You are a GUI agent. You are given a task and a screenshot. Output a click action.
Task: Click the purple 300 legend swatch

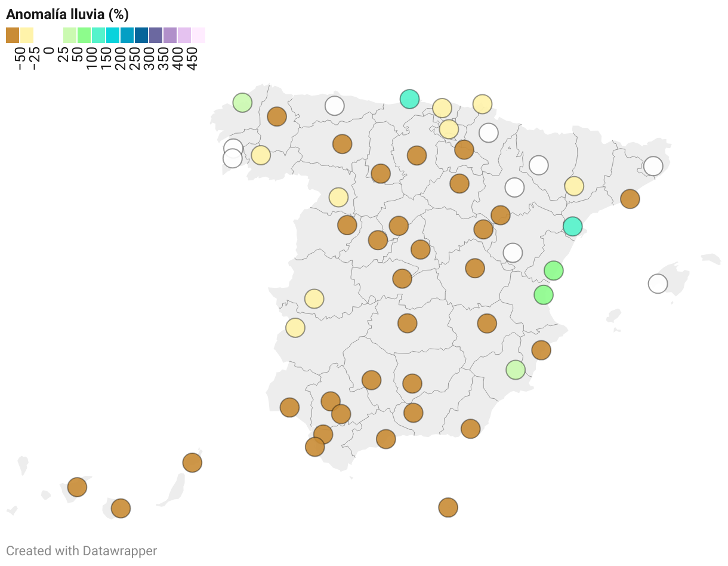pyautogui.click(x=156, y=35)
